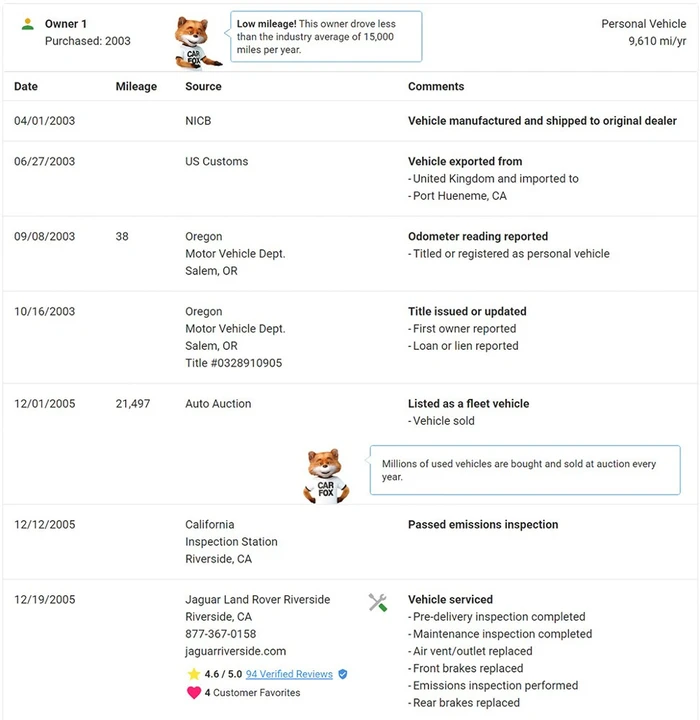Click the Title #0328910905 text
This screenshot has height=720, width=700.
(233, 363)
